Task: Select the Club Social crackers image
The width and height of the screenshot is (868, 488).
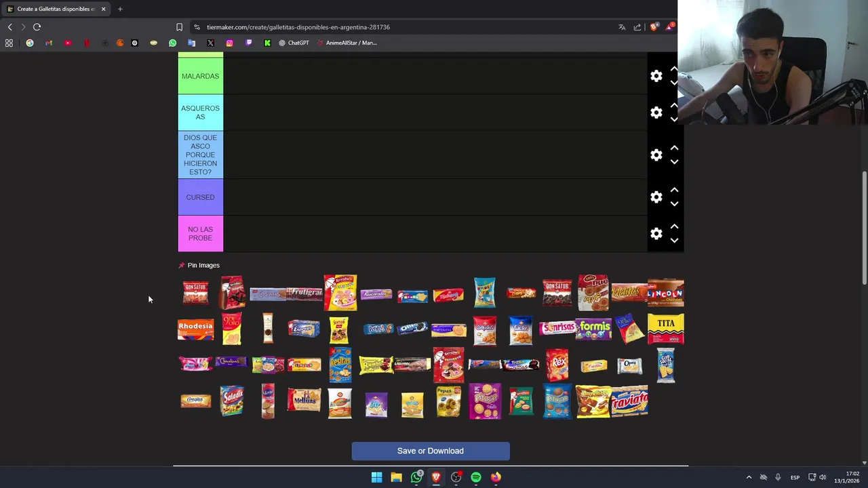Action: [x=665, y=365]
